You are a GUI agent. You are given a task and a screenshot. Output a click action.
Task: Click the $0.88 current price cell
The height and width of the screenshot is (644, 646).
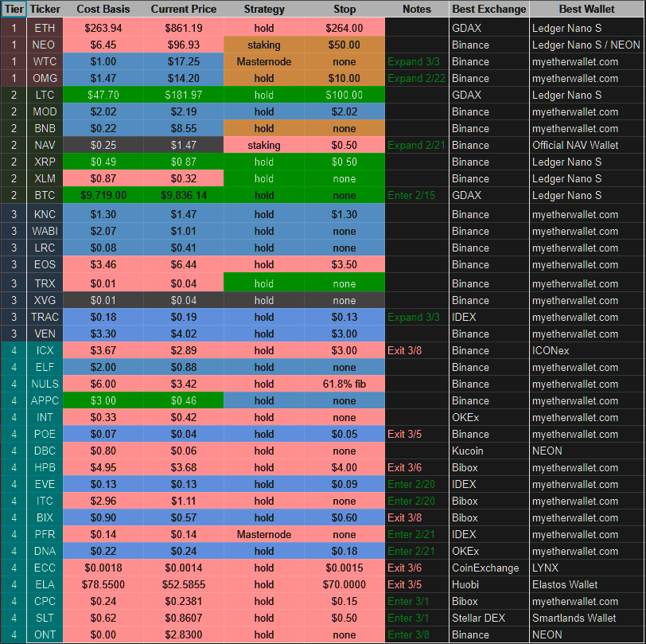(x=183, y=367)
